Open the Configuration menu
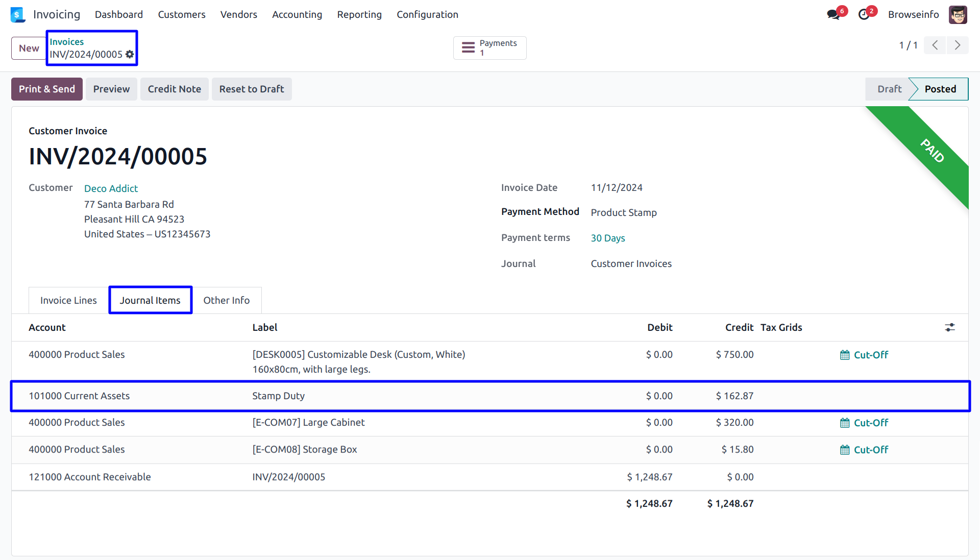This screenshot has width=980, height=560. point(427,15)
